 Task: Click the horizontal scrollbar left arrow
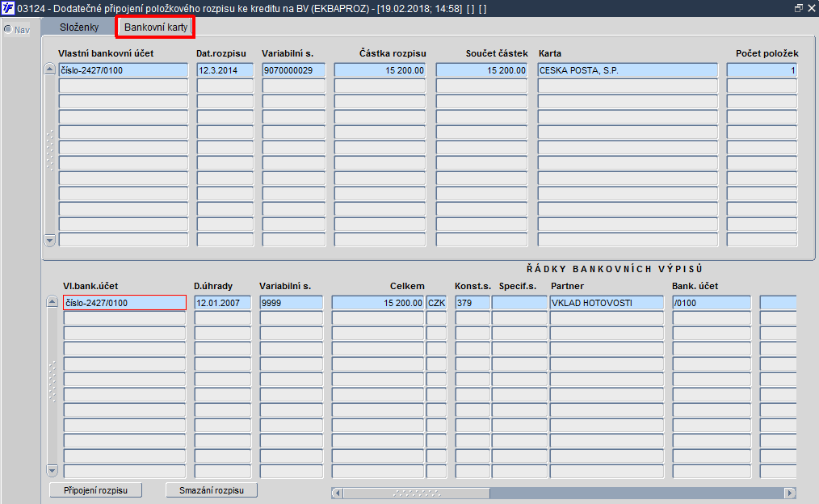point(338,493)
